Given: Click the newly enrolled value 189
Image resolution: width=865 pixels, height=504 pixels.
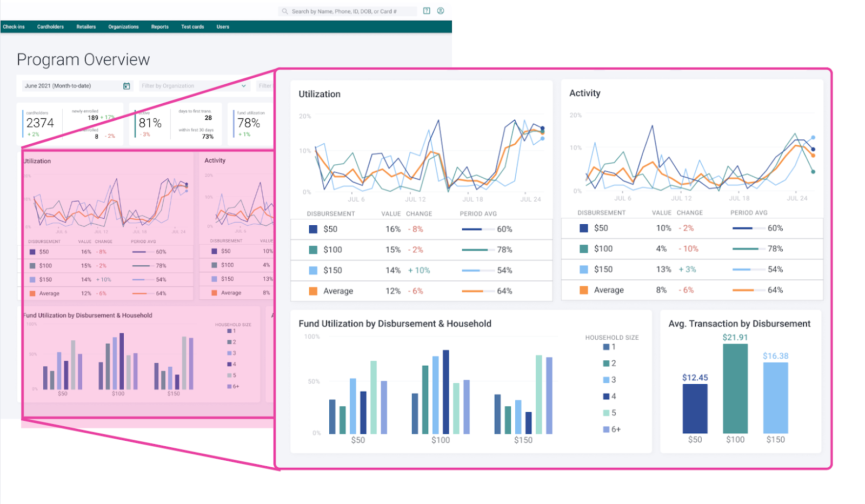Looking at the screenshot, I should (x=93, y=118).
